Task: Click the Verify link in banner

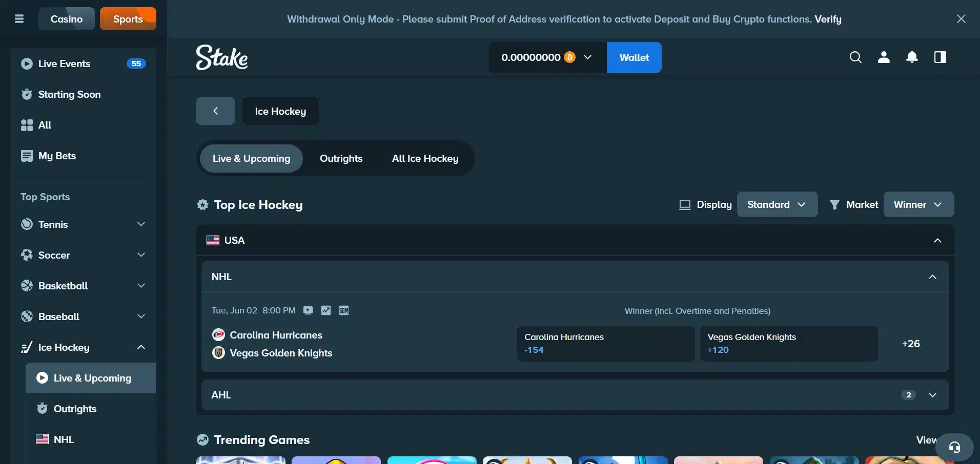Action: [x=828, y=19]
